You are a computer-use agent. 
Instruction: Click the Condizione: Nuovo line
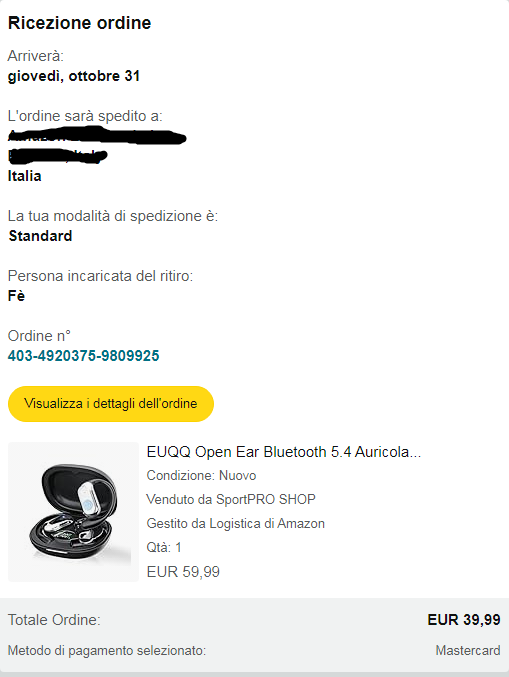[201, 475]
